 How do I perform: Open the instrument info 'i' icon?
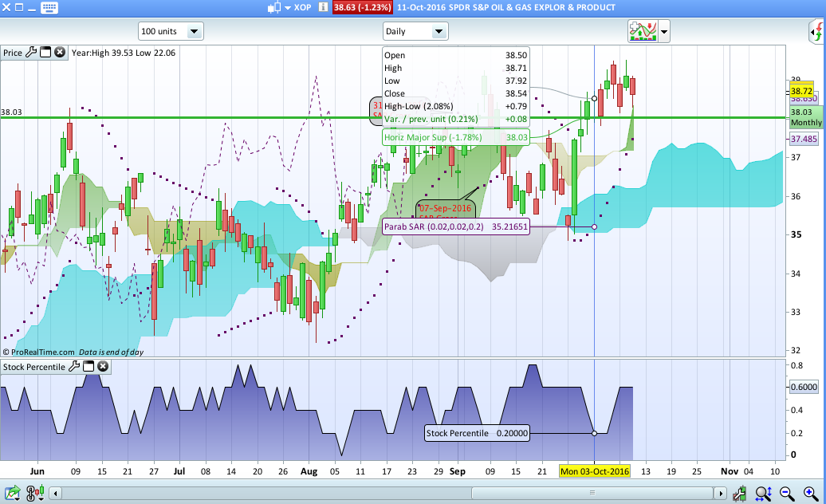click(323, 7)
